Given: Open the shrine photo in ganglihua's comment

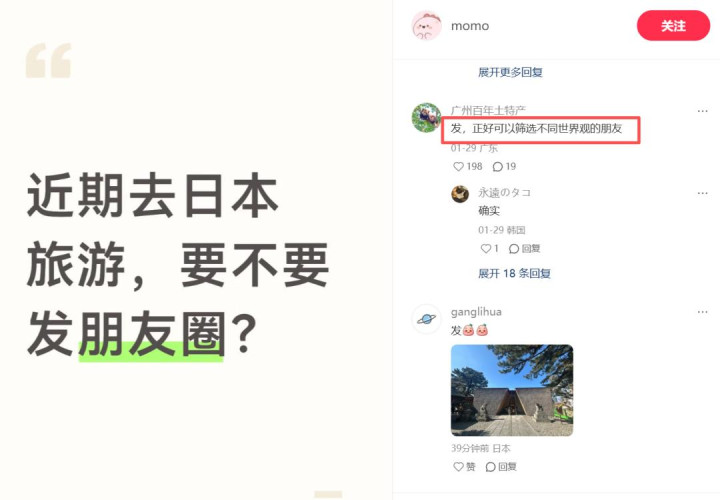Looking at the screenshot, I should 512,390.
